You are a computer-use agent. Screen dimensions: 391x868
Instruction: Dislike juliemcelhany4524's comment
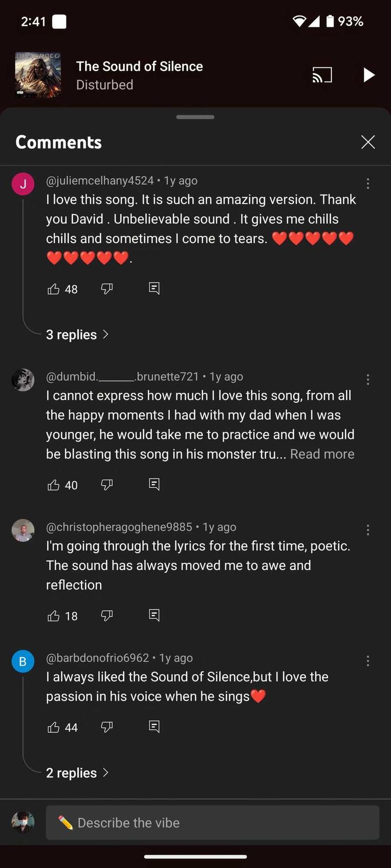[107, 289]
